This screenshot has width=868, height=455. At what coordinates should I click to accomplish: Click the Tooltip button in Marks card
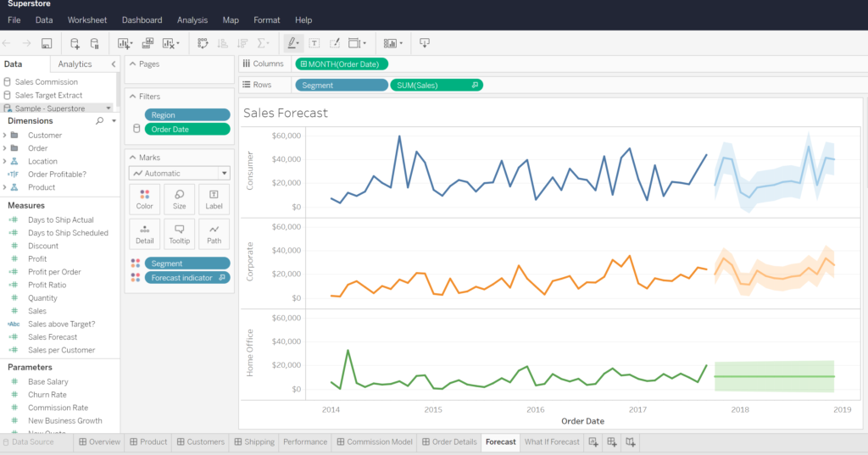coord(179,234)
